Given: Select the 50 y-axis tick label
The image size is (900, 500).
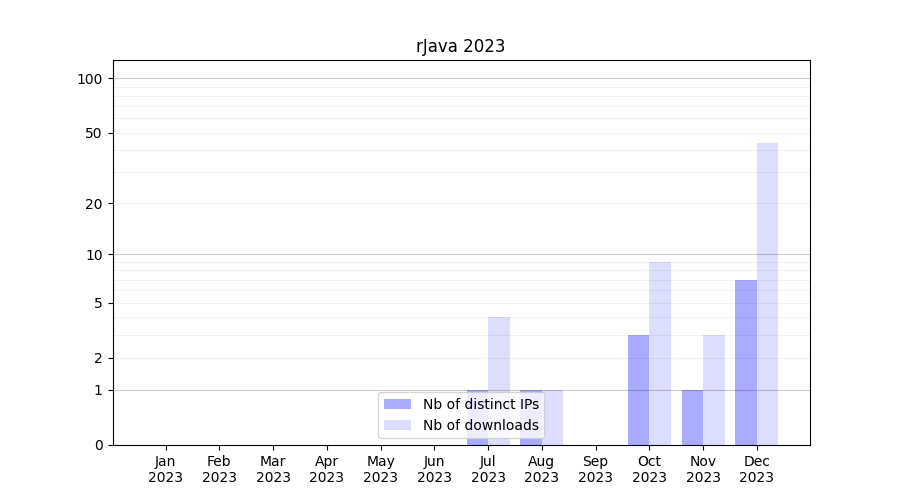Looking at the screenshot, I should 94,133.
